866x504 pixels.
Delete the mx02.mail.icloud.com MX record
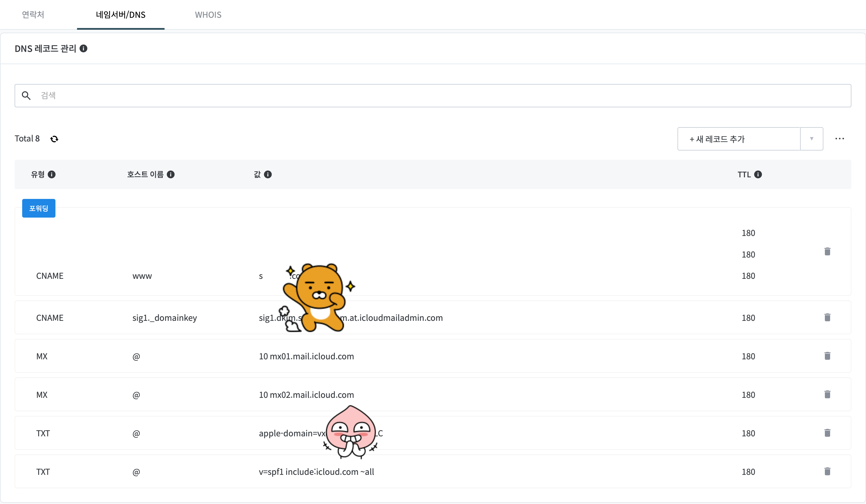click(x=827, y=394)
